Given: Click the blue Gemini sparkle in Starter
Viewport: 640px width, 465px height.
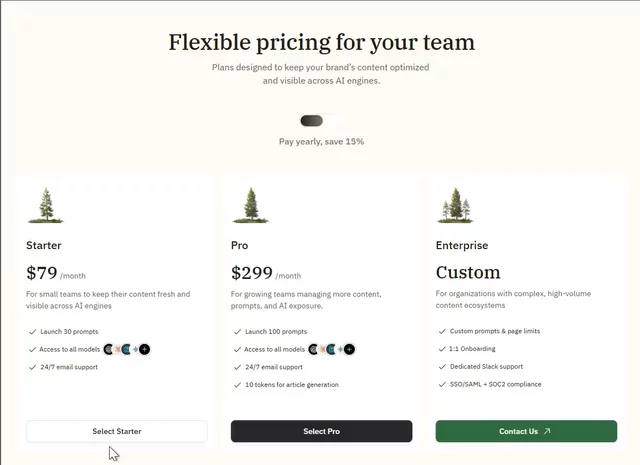Looking at the screenshot, I should click(x=136, y=349).
